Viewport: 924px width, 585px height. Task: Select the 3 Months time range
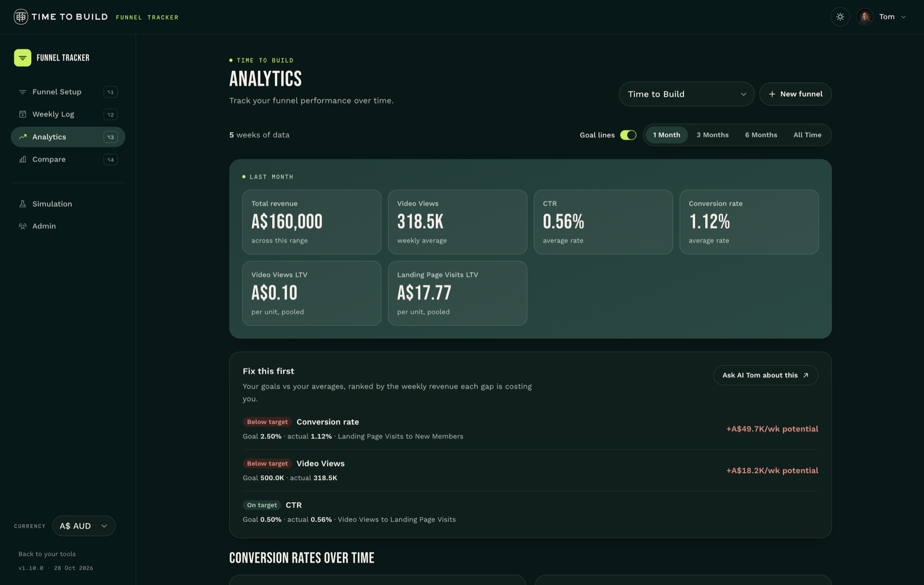712,135
